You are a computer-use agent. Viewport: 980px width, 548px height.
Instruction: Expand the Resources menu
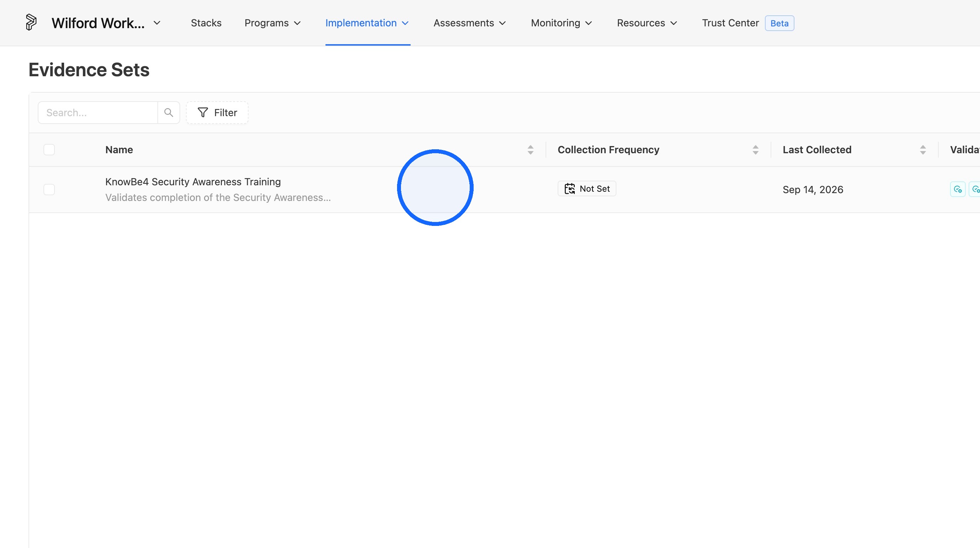647,23
